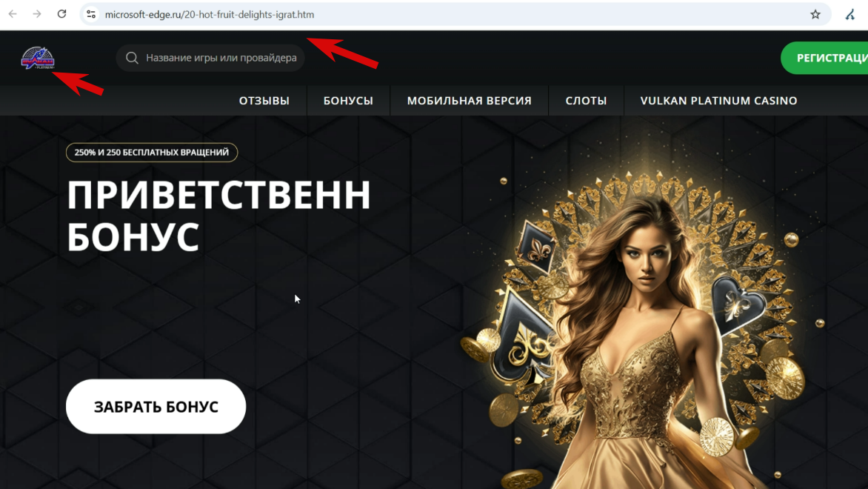Open VULKAN PLATINUM CASINO link
868x489 pixels.
coord(718,101)
